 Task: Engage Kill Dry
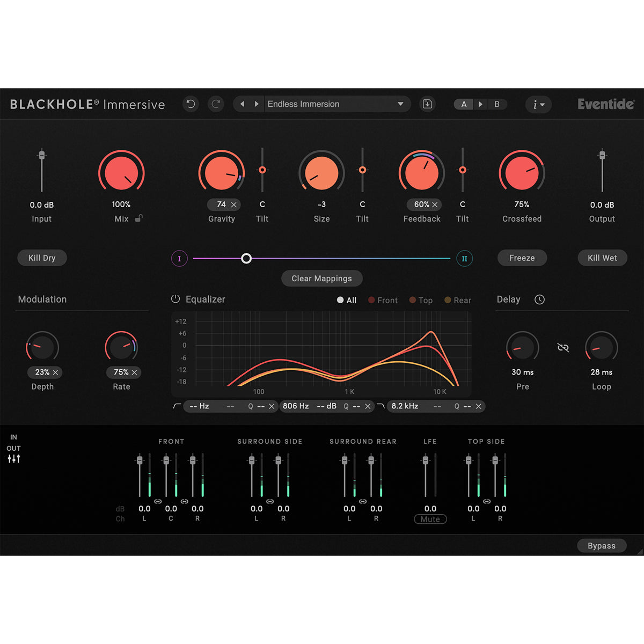[x=42, y=258]
